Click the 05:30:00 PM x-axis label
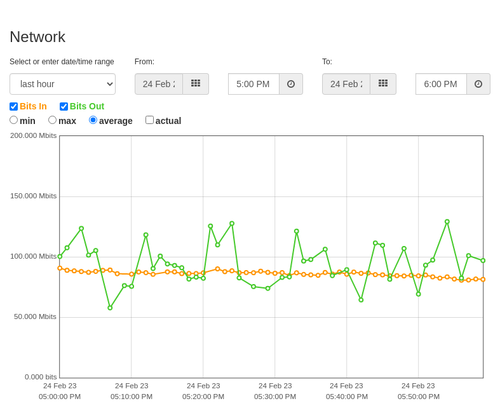Image resolution: width=500 pixels, height=403 pixels. click(275, 397)
